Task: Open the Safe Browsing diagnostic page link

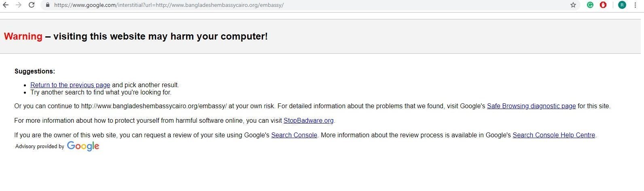Action: (531, 106)
